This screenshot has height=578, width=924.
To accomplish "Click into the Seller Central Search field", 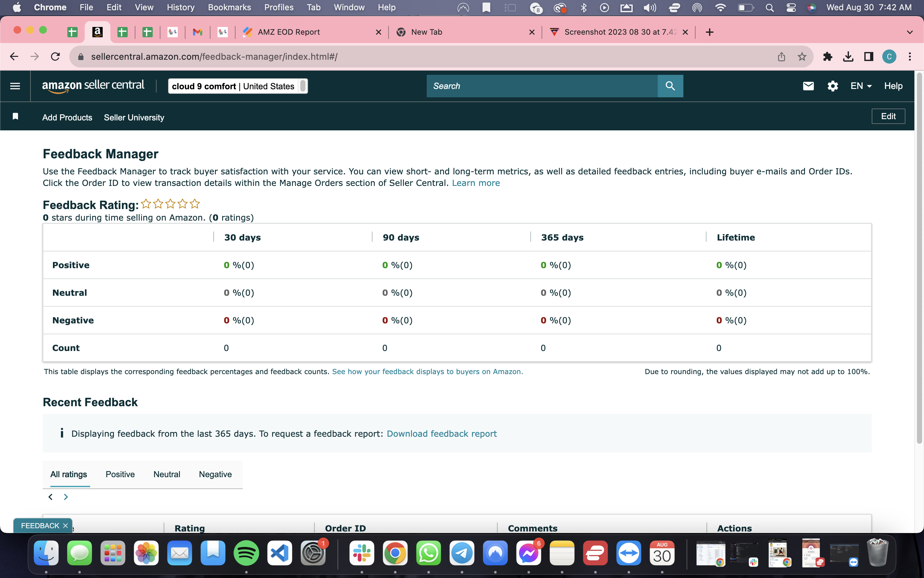I will 542,86.
